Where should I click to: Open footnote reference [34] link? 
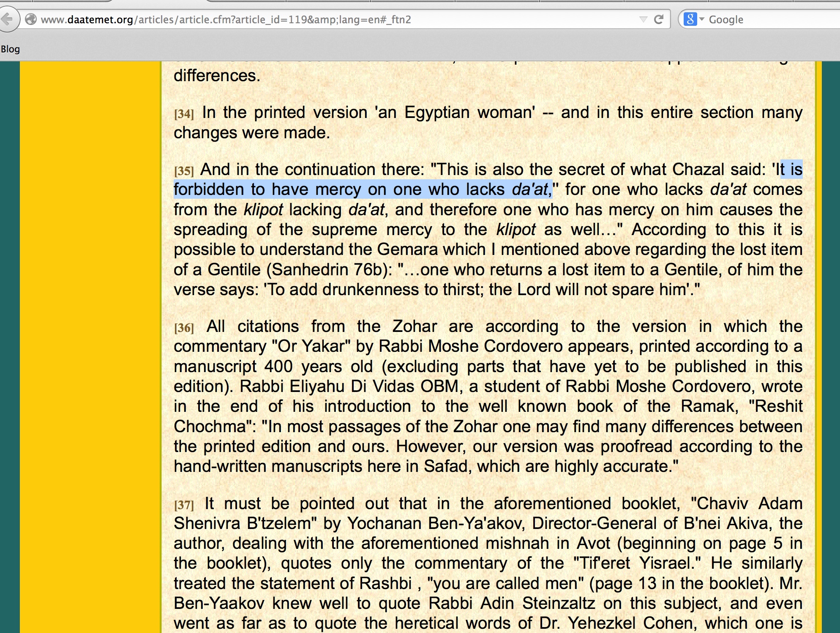coord(184,114)
